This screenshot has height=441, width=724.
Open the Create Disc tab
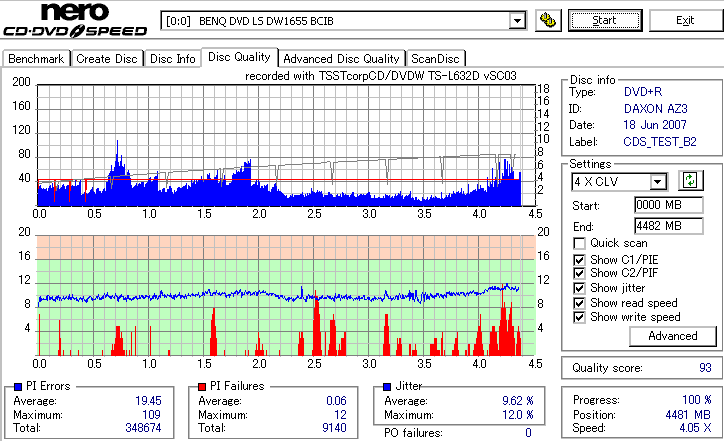click(x=107, y=59)
